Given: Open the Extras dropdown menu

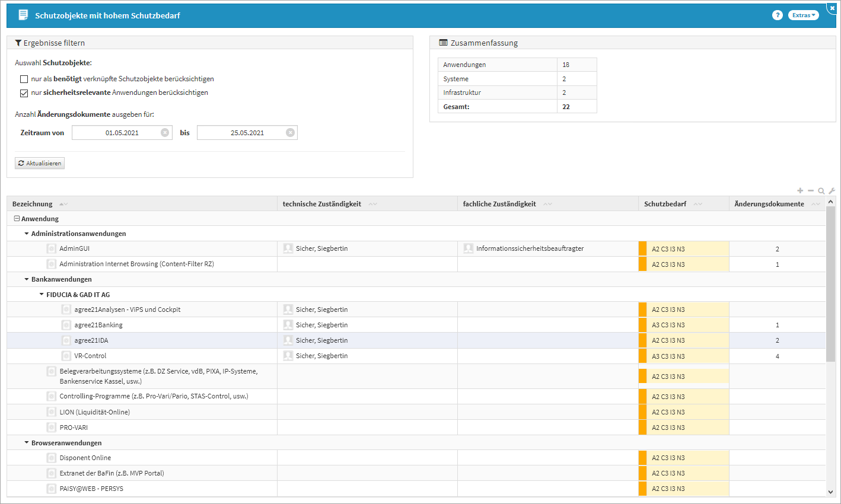Looking at the screenshot, I should tap(803, 15).
